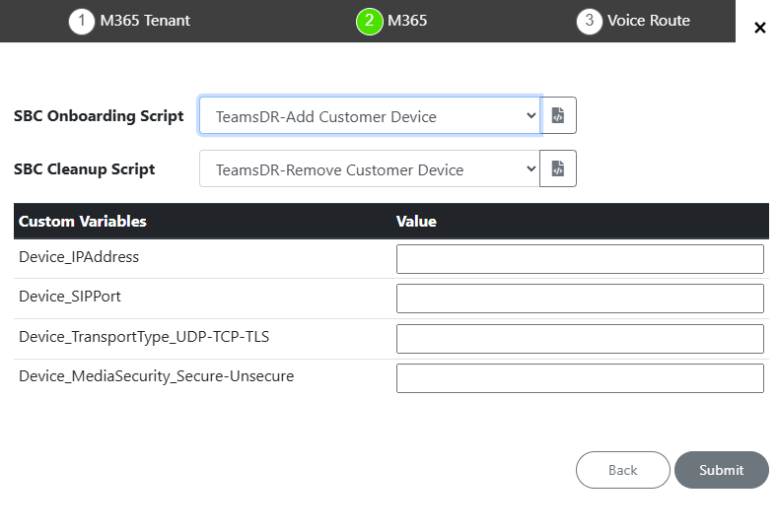View the SBC Onboarding Script code icon
Viewport: 777px width, 532px height.
pos(558,115)
